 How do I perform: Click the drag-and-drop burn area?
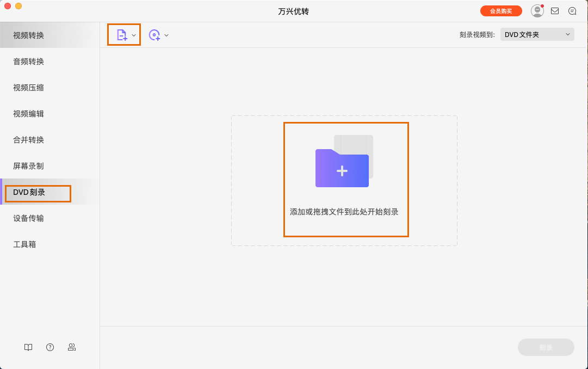(x=345, y=180)
